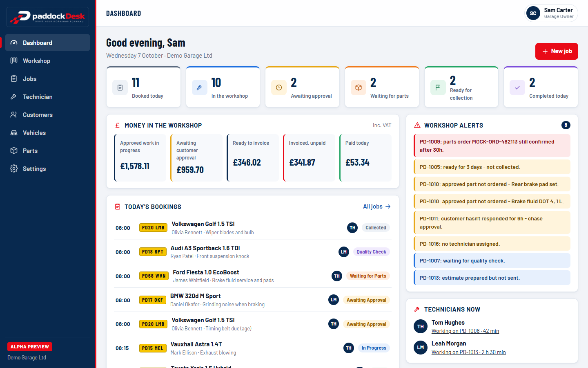Click Leah Morgan LM avatar in Technicians Now
588x368 pixels.
421,348
